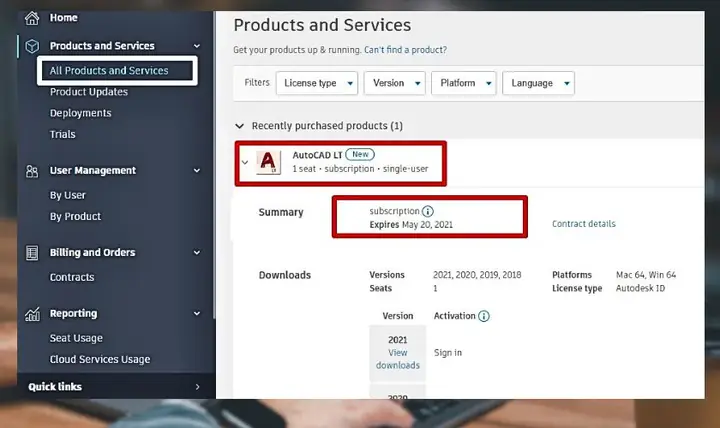Click the Autodesk ID license type value
The width and height of the screenshot is (720, 428).
640,288
